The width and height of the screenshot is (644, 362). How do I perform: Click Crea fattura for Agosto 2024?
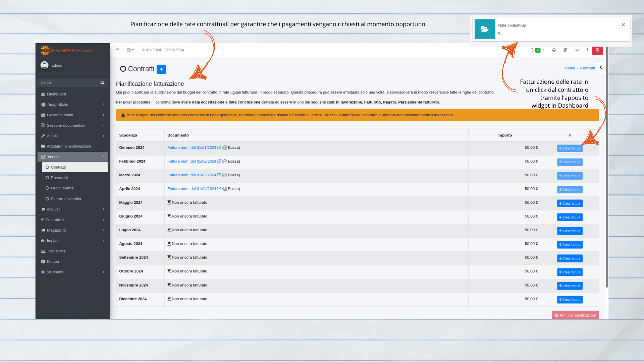tap(570, 245)
